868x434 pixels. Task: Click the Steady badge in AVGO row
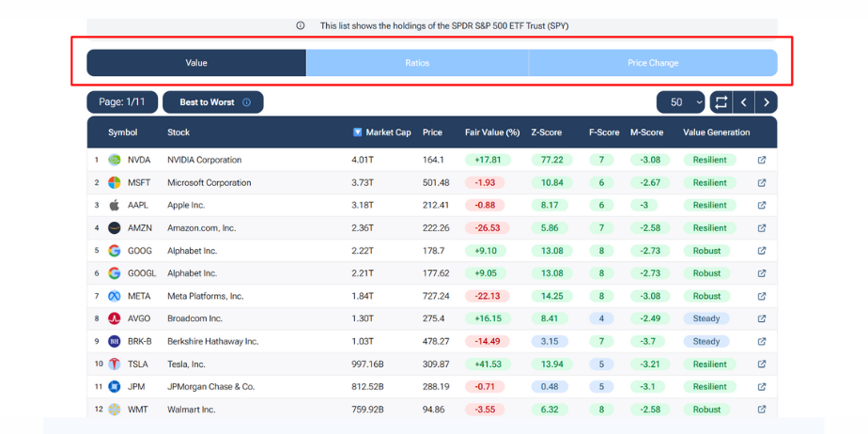[706, 318]
